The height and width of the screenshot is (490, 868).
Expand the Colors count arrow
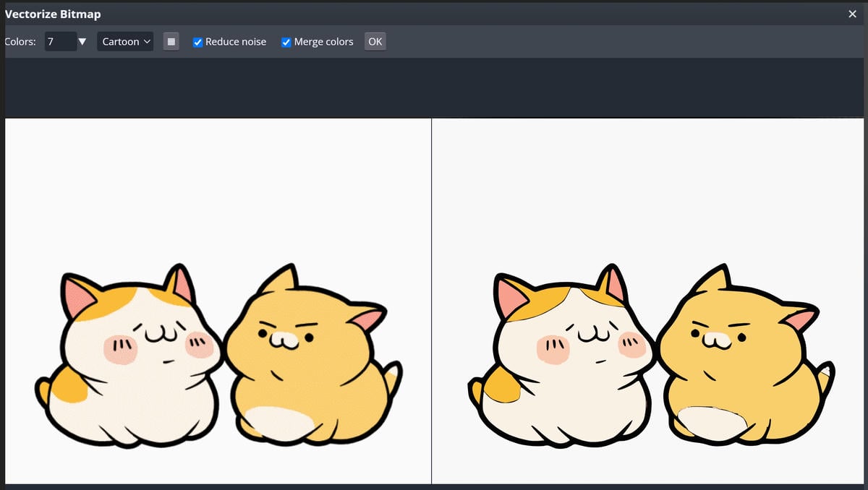tap(82, 42)
